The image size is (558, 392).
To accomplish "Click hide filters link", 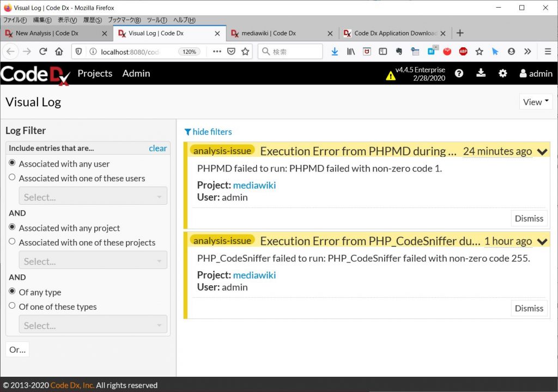I will click(208, 132).
